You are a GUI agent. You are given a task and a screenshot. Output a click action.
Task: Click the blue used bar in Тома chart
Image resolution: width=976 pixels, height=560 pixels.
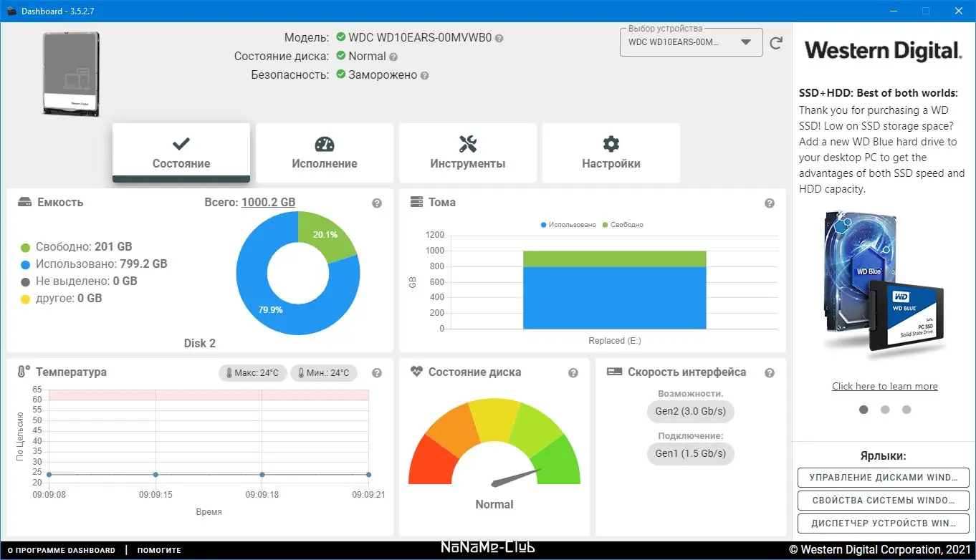pyautogui.click(x=615, y=298)
